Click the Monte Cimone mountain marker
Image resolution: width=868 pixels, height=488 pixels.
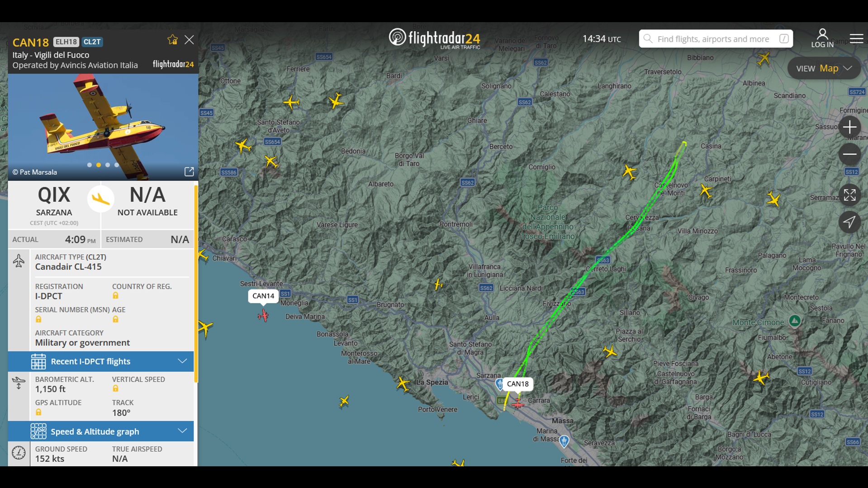point(795,321)
